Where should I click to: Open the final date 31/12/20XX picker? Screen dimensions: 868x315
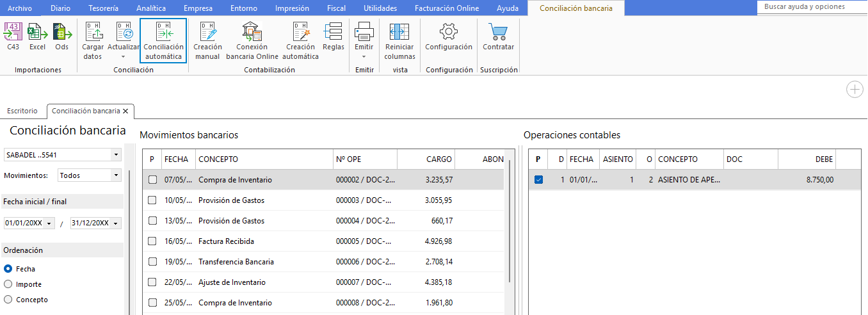(x=116, y=223)
